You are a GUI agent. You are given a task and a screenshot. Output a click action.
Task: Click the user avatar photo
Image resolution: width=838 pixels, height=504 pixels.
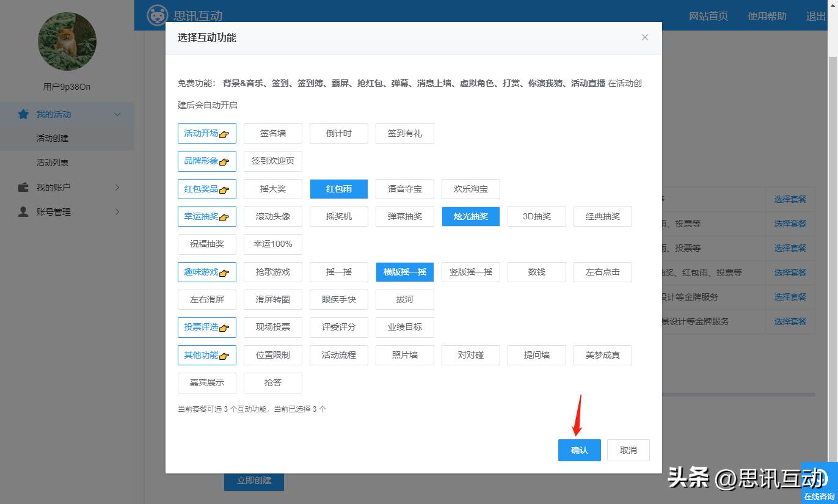pyautogui.click(x=67, y=41)
